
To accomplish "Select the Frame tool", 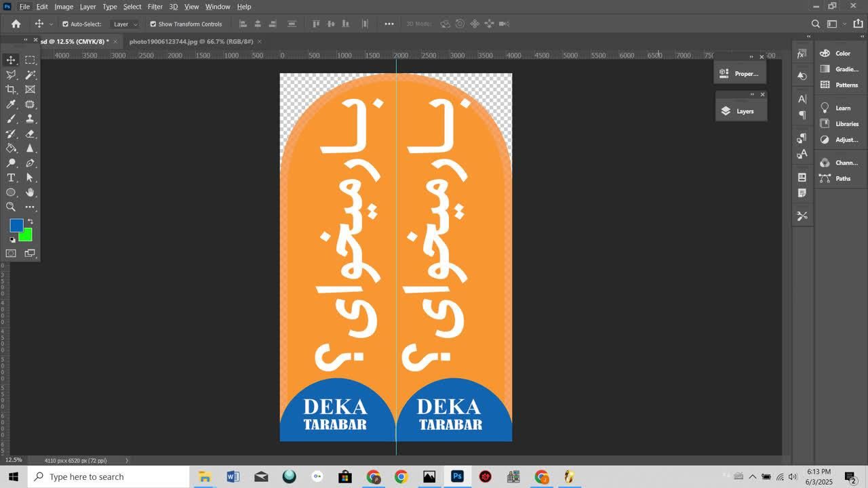I will [30, 89].
